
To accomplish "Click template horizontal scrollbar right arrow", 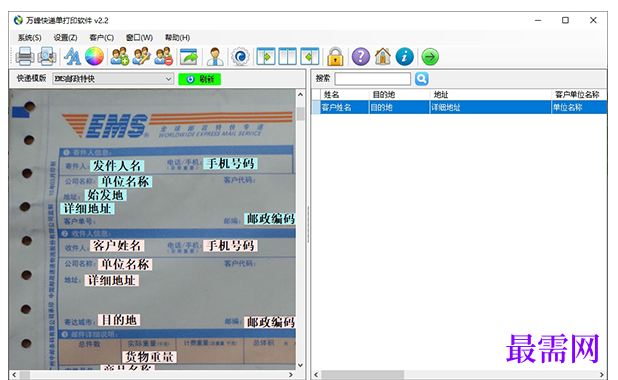I will pyautogui.click(x=291, y=374).
